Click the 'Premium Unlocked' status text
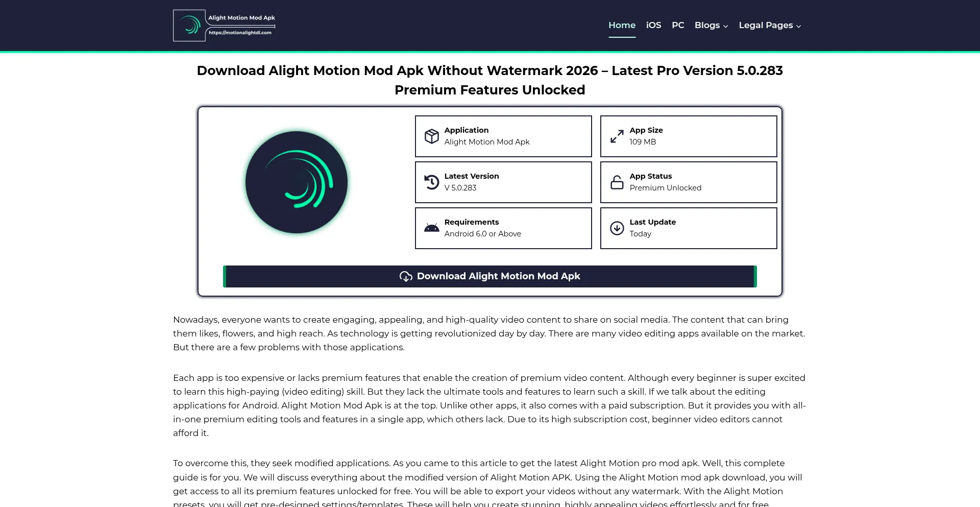Viewport: 980px width, 507px height. point(665,188)
